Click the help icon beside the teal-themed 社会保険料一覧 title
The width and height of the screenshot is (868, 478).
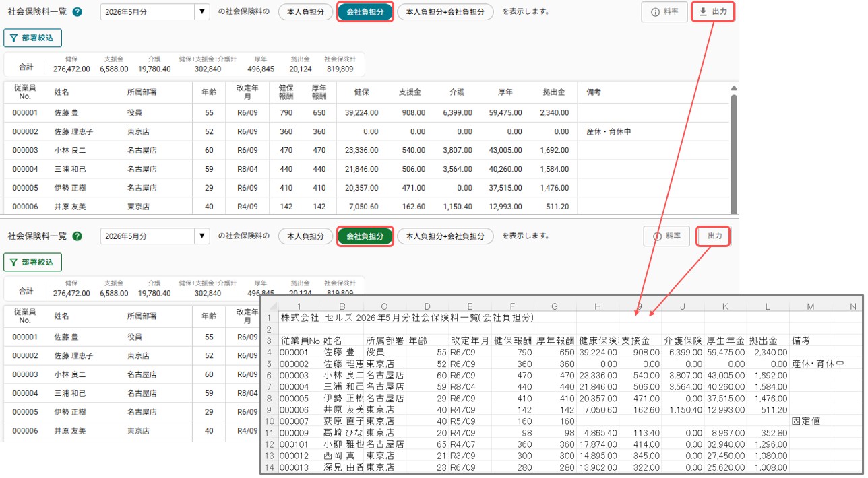77,12
